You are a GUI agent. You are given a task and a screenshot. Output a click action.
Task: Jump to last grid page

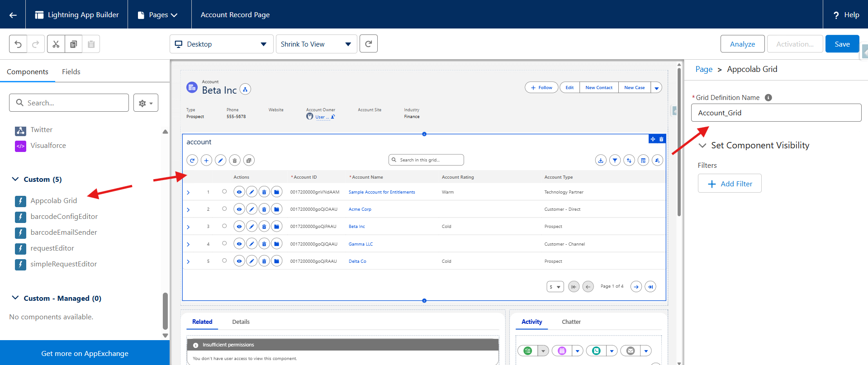pyautogui.click(x=650, y=286)
